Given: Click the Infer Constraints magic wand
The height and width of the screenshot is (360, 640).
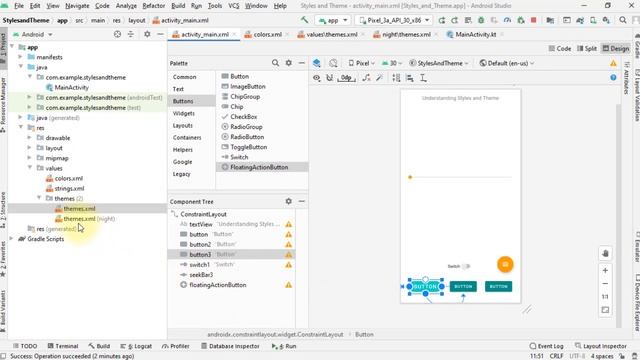Looking at the screenshot, I should coord(380,78).
